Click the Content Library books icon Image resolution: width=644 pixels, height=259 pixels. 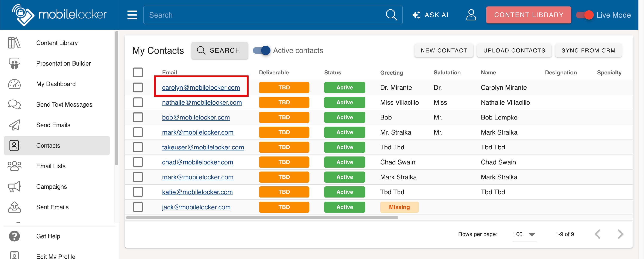tap(14, 43)
